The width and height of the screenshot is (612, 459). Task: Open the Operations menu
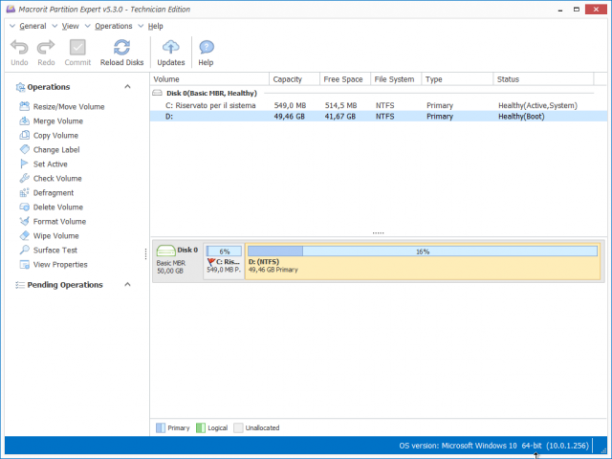114,26
